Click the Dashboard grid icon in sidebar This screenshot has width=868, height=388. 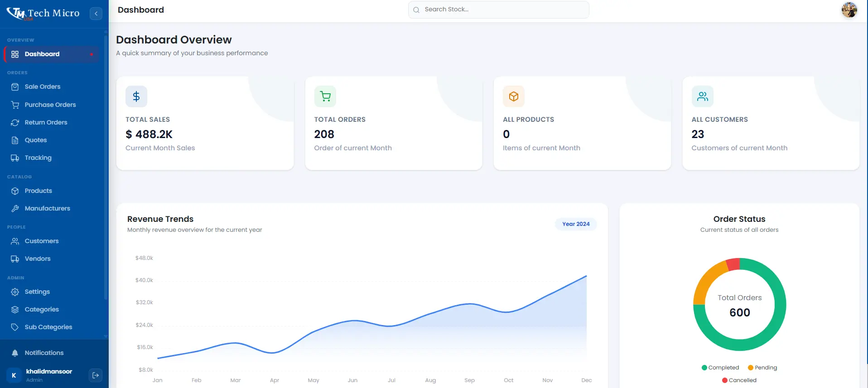[x=15, y=54]
